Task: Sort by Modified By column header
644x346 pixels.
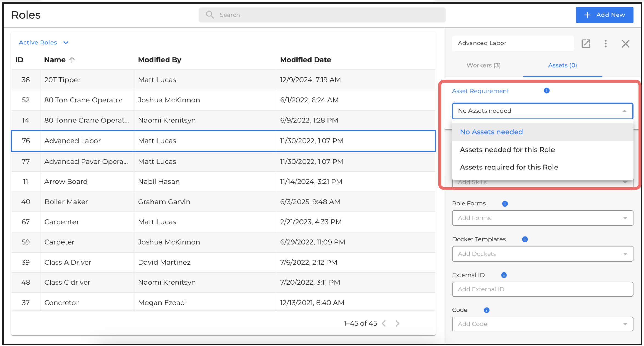Action: 159,60
